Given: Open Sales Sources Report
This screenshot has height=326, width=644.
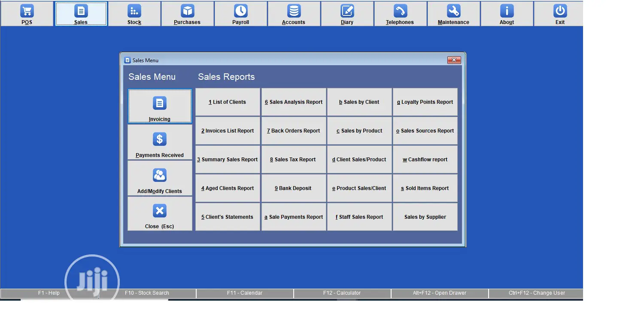Looking at the screenshot, I should (x=425, y=131).
